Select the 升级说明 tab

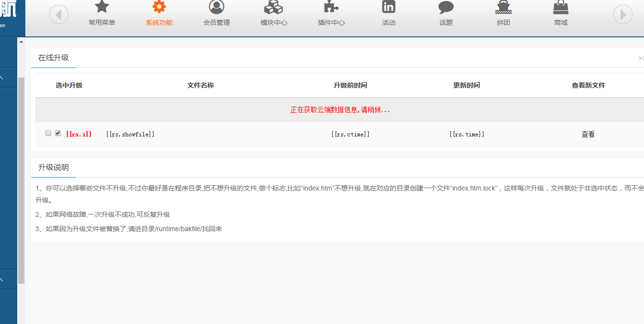pyautogui.click(x=54, y=168)
